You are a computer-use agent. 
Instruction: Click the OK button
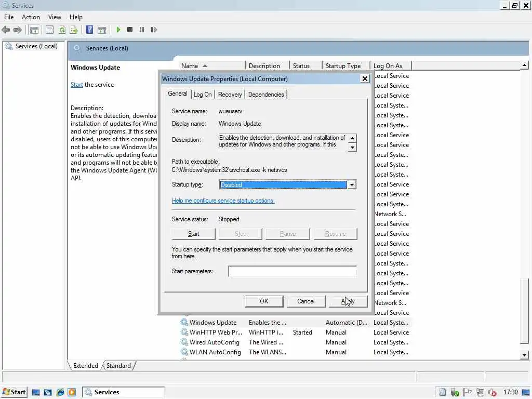coord(264,301)
